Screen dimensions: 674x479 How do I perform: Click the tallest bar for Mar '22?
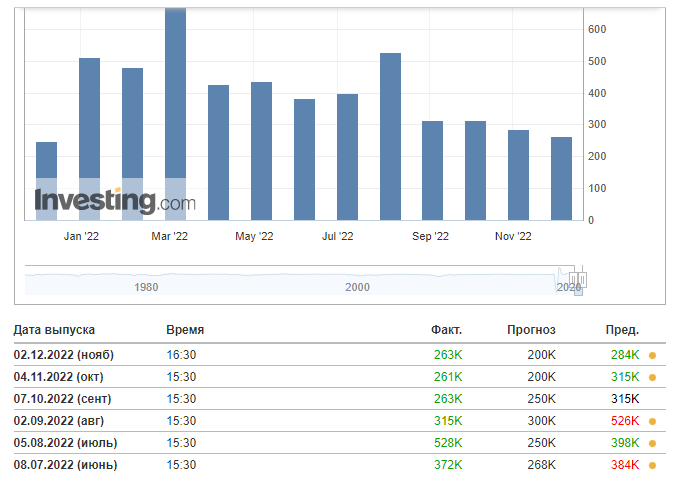click(x=175, y=114)
